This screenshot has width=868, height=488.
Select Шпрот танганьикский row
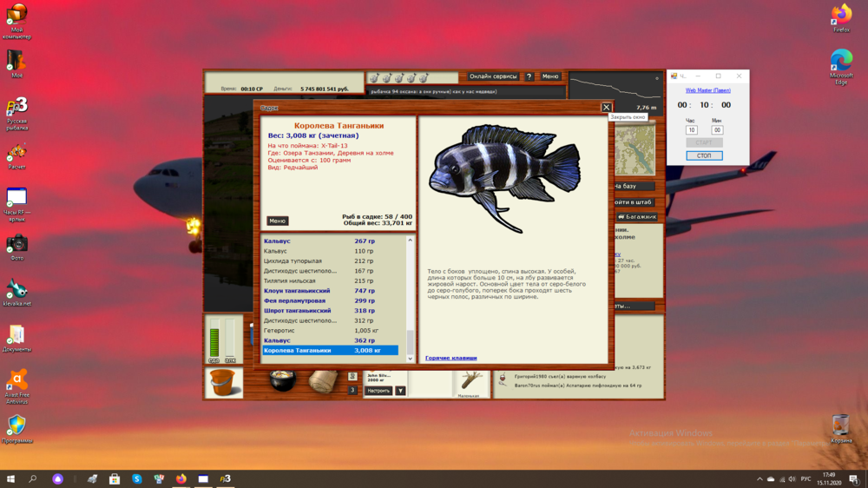(330, 311)
